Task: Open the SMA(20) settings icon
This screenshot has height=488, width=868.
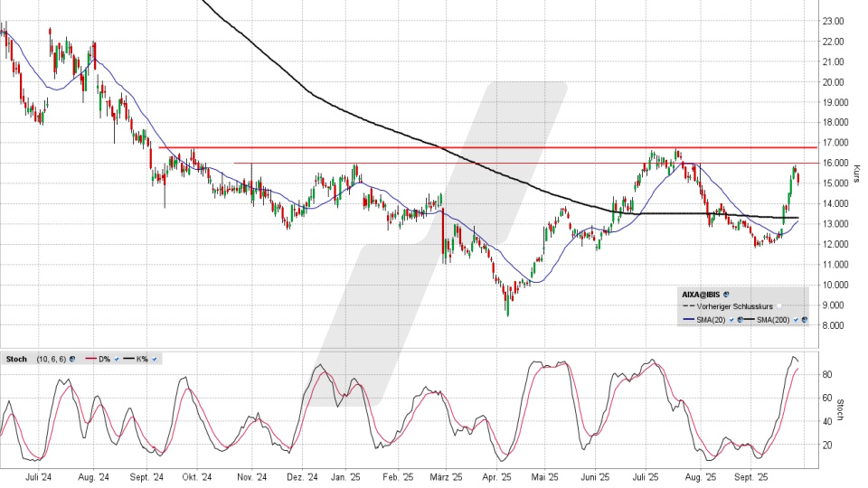Action: click(x=741, y=320)
